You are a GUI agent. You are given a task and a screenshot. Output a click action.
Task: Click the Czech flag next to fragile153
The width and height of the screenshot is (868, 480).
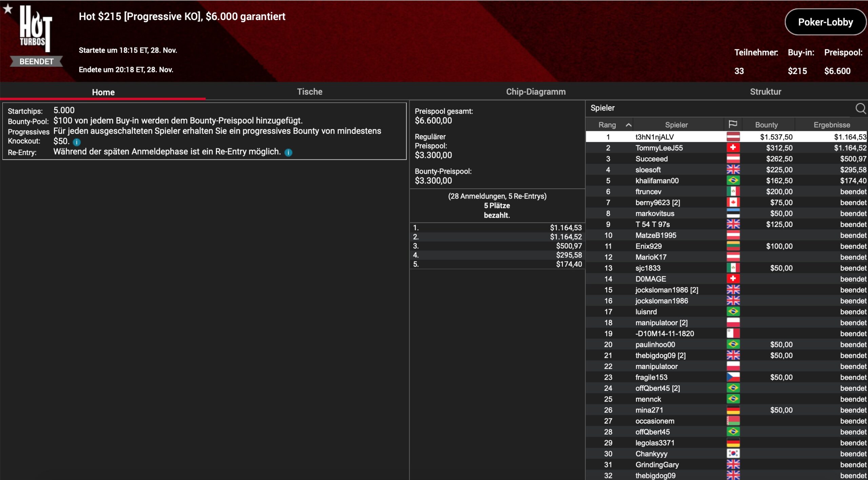tap(733, 377)
